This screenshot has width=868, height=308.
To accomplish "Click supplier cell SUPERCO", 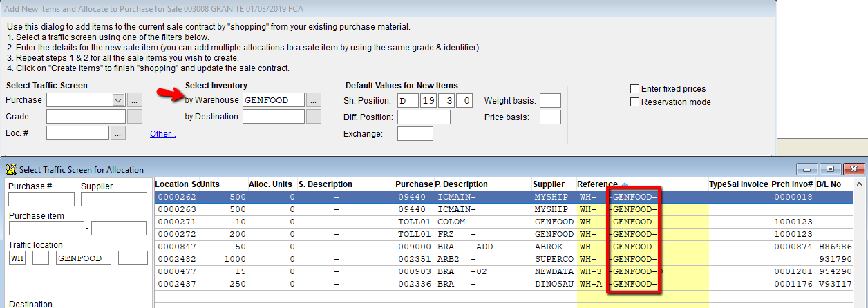I will click(x=554, y=259).
